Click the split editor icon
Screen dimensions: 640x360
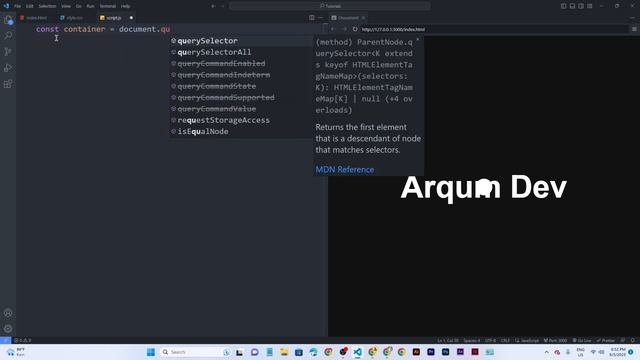point(312,18)
